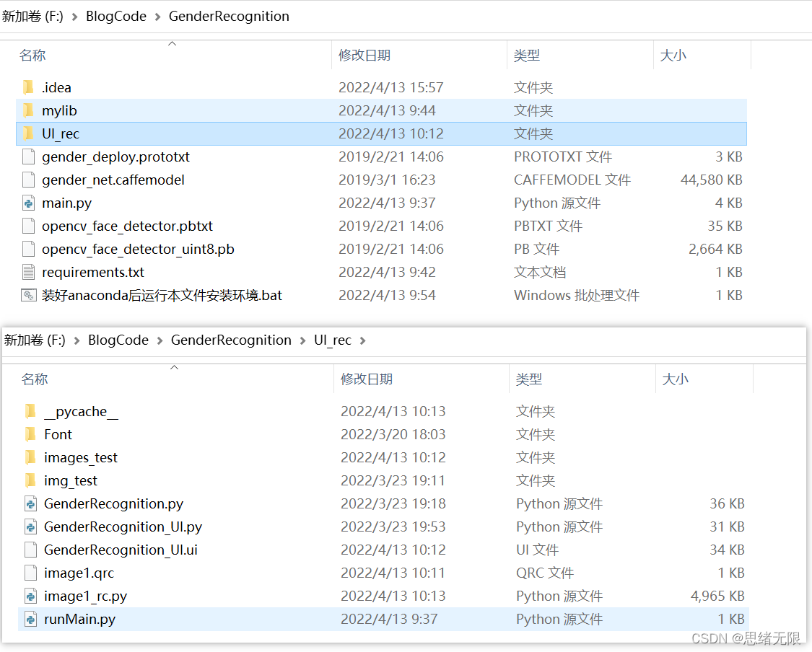812x652 pixels.
Task: Click date 2022/3/20 18:03 of Font folder
Action: [x=393, y=434]
